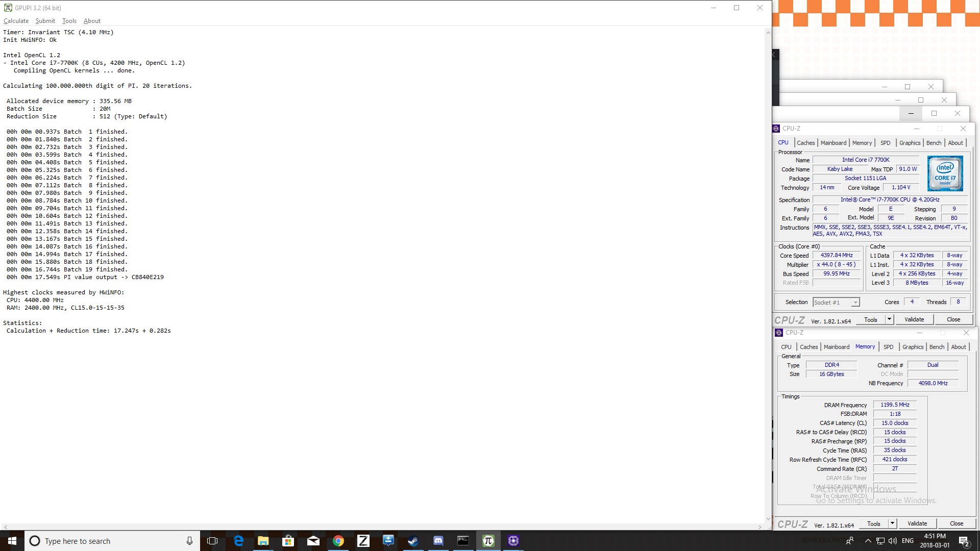
Task: Open Steam from the taskbar
Action: pos(413,541)
